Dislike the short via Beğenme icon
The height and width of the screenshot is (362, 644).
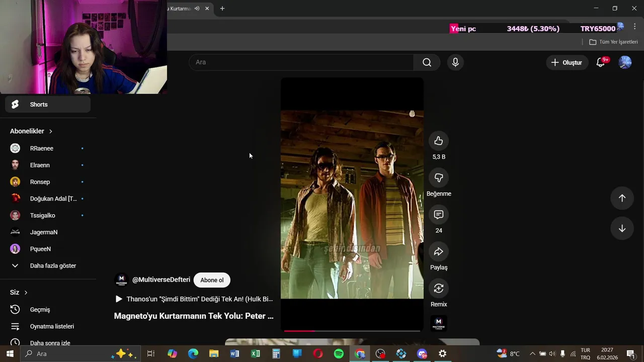pyautogui.click(x=439, y=177)
